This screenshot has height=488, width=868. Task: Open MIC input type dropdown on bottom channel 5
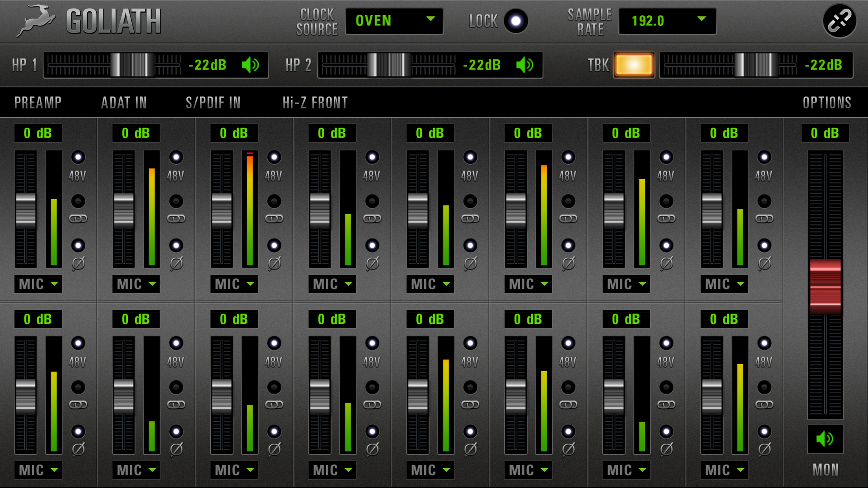coord(430,470)
